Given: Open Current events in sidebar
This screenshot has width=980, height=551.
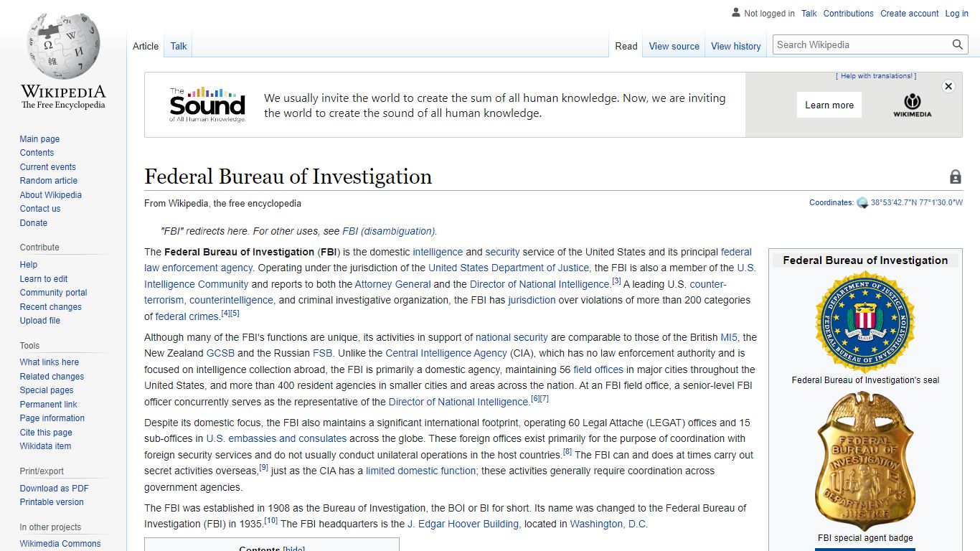Looking at the screenshot, I should click(x=47, y=167).
